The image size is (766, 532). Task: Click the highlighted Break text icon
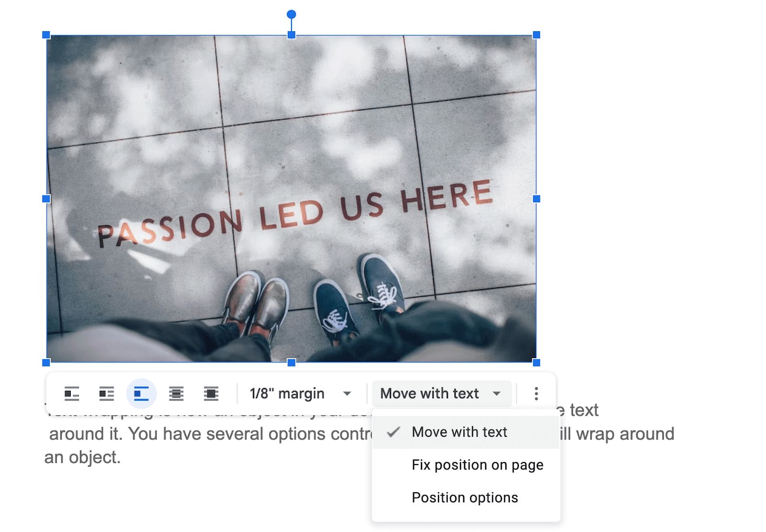point(141,394)
